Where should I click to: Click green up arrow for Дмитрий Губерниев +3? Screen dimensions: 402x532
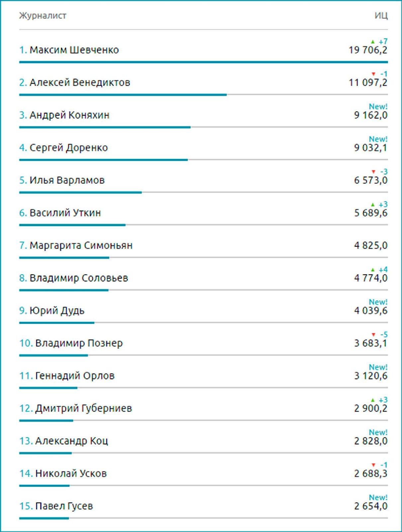click(373, 400)
